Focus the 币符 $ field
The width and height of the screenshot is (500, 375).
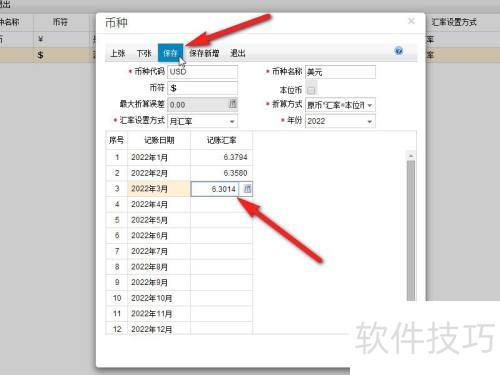pos(202,88)
